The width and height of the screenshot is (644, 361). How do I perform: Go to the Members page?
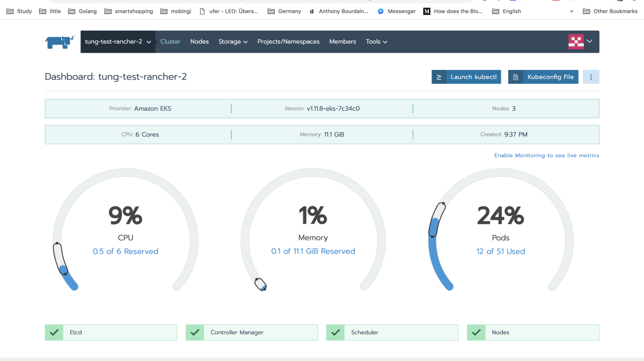[342, 41]
